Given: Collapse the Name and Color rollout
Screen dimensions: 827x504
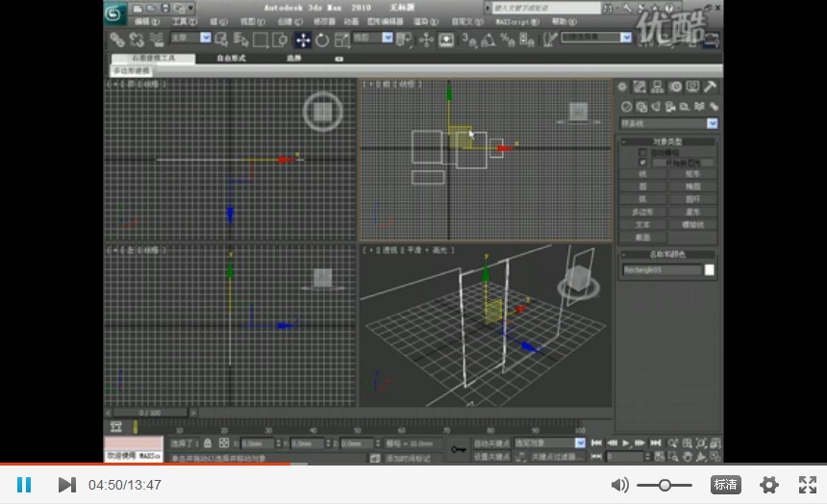Looking at the screenshot, I should tap(667, 254).
